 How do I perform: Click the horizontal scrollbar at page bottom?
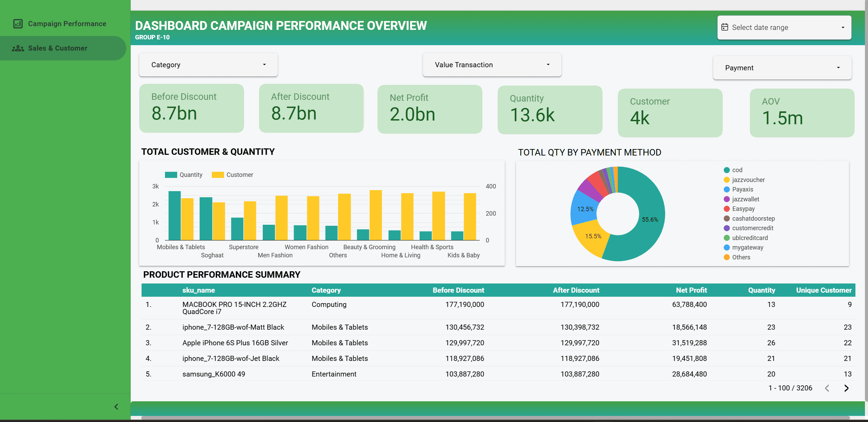495,418
